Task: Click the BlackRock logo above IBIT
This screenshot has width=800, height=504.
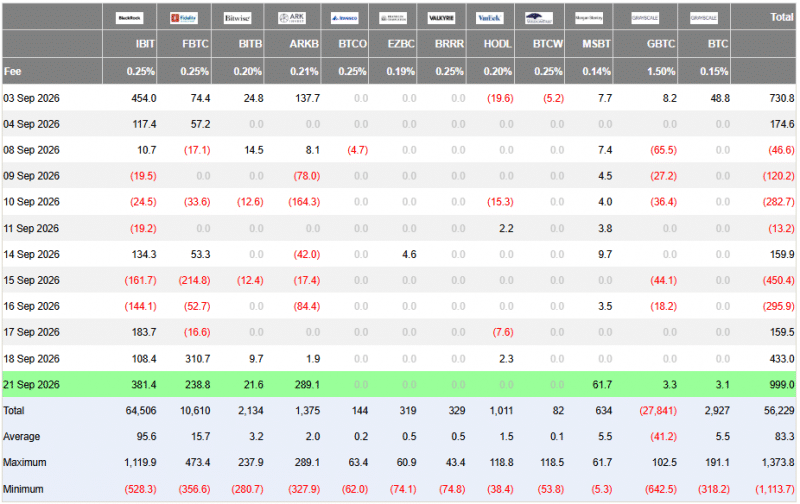Action: [129, 18]
